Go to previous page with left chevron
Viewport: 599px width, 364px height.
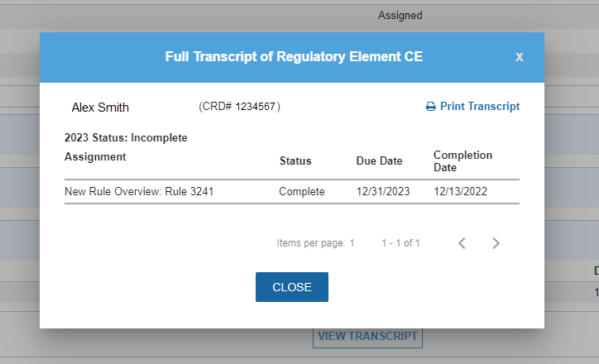462,243
